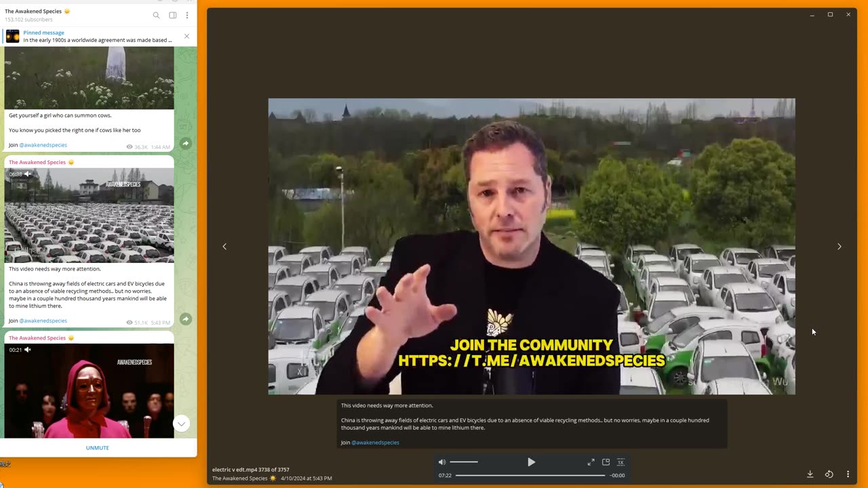868x488 pixels.
Task: Open the channel three-dot options menu
Action: click(187, 15)
